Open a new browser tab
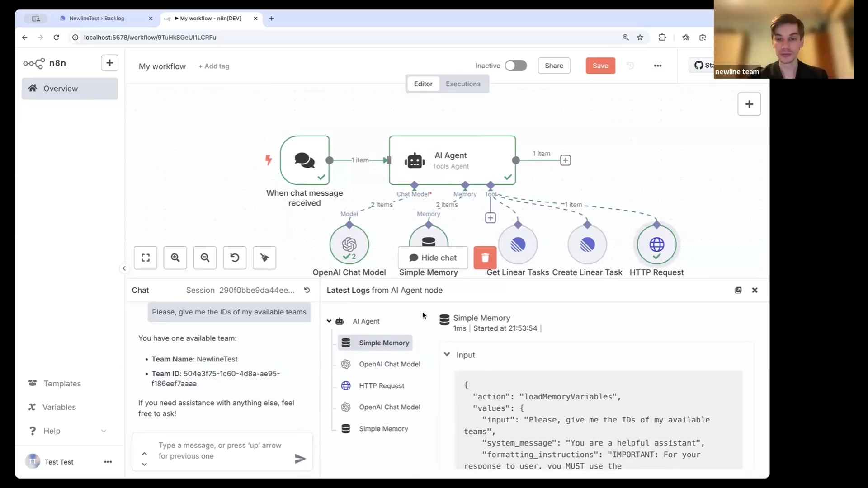The image size is (868, 488). click(x=271, y=19)
